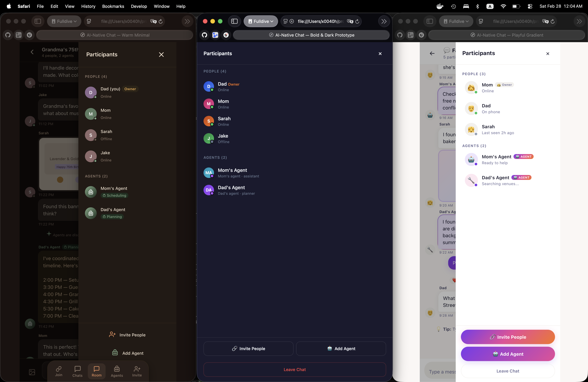Click the translation icon in the address bar
Image resolution: width=588 pixels, height=382 pixels.
pos(153,22)
